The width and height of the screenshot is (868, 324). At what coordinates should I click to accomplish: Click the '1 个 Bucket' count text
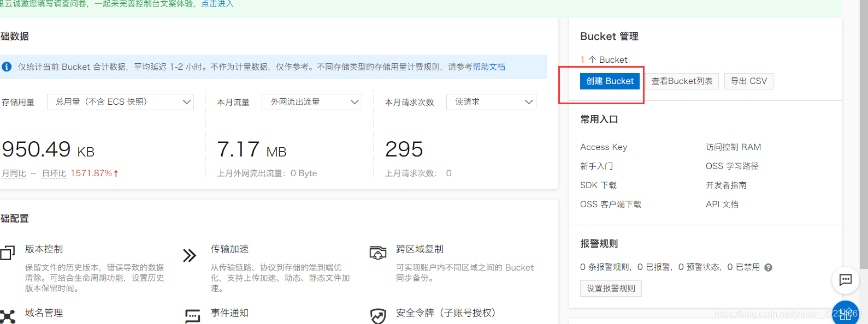pyautogui.click(x=604, y=60)
